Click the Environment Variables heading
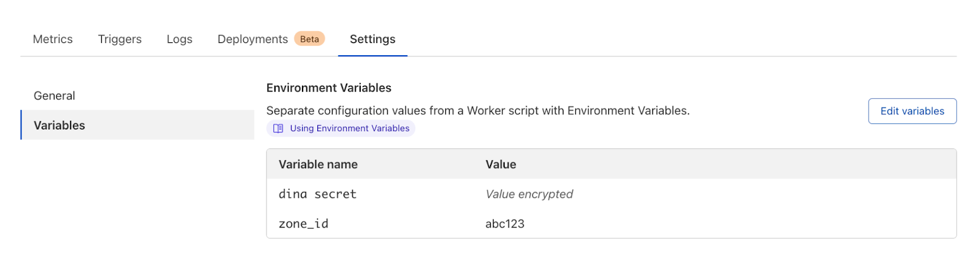Screen dimensions: 980x268 [x=329, y=88]
